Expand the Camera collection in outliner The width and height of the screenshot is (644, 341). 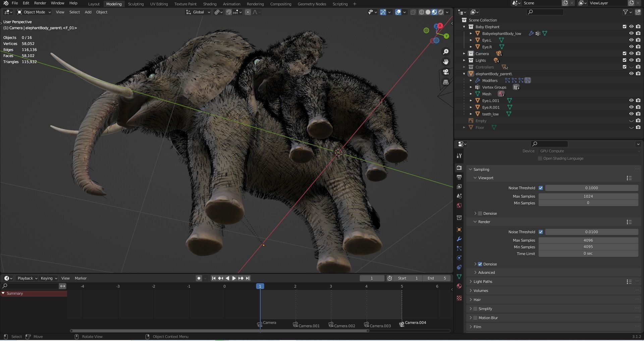(464, 54)
